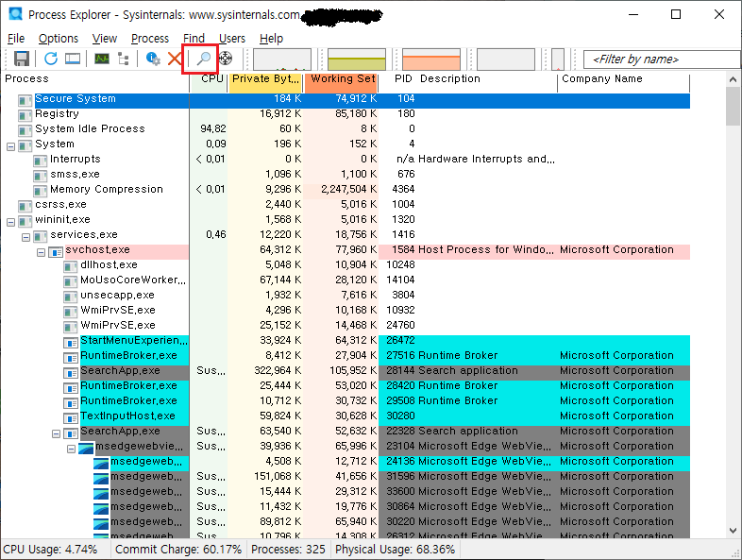Click the Secure System process icon

point(25,100)
